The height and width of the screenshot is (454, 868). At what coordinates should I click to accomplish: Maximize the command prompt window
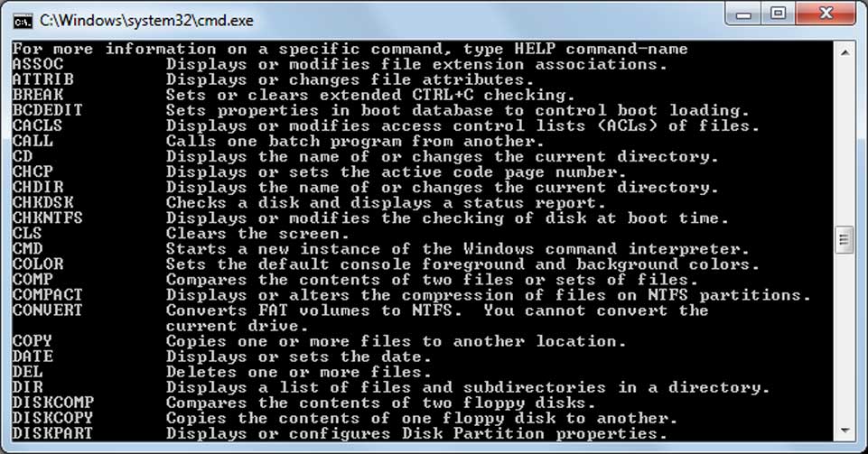[779, 14]
